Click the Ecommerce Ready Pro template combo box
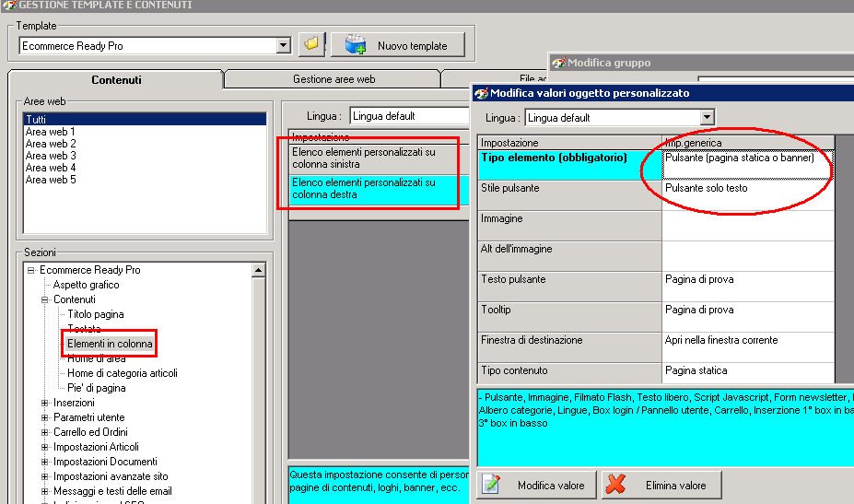The width and height of the screenshot is (854, 504). tap(155, 46)
